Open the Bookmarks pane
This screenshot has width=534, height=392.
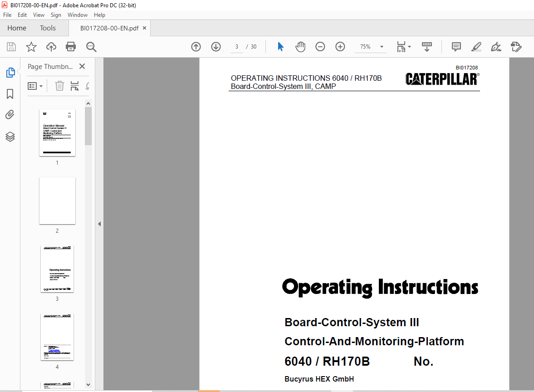10,94
